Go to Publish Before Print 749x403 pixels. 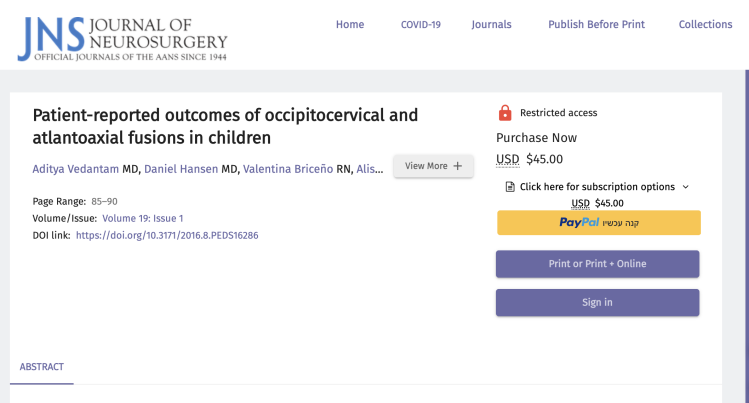pyautogui.click(x=596, y=25)
